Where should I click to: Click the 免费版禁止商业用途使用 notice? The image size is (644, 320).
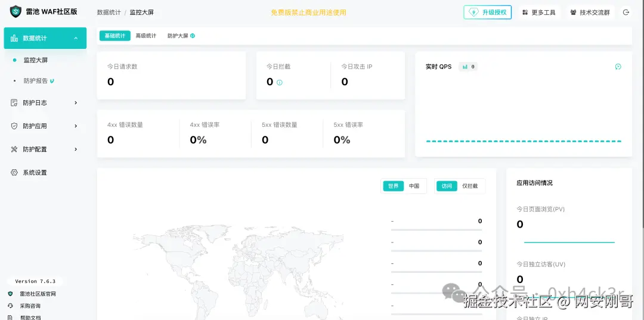click(308, 13)
